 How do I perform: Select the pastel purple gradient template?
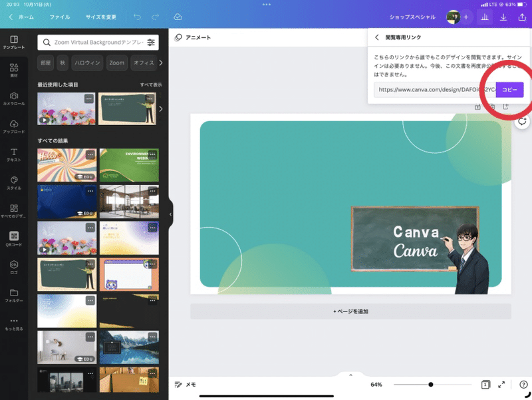129,238
